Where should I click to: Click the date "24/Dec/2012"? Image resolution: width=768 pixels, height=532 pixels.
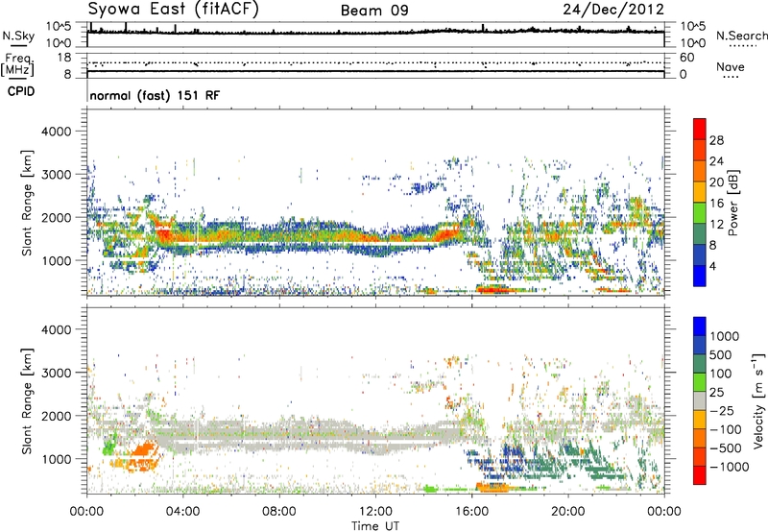tap(613, 10)
